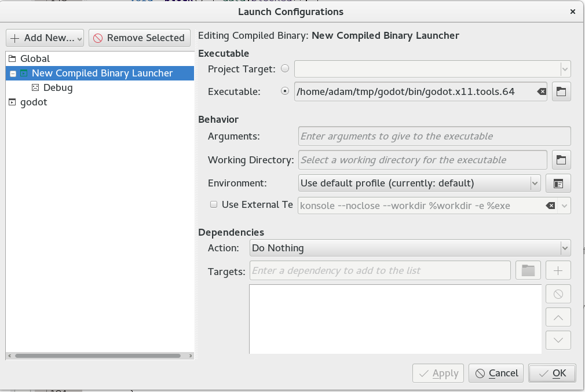This screenshot has width=585, height=392.
Task: Clear the external terminal command
Action: (550, 206)
